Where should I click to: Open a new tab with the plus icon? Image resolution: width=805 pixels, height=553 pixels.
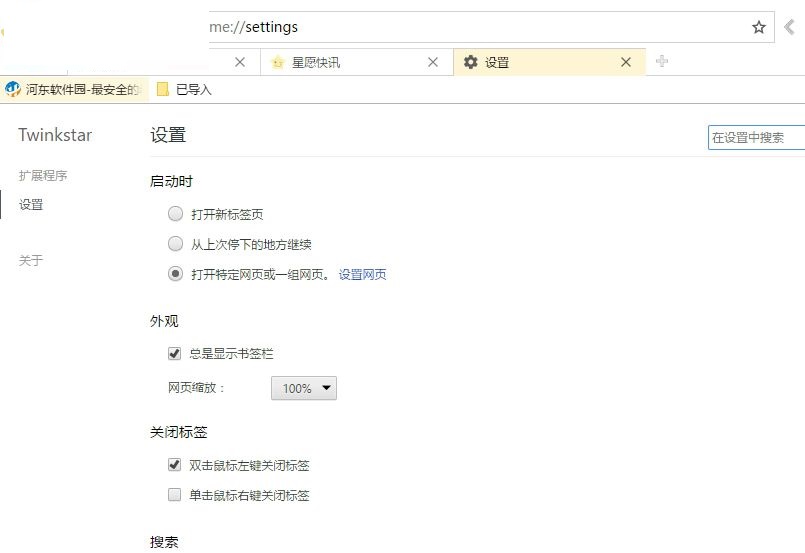tap(662, 61)
